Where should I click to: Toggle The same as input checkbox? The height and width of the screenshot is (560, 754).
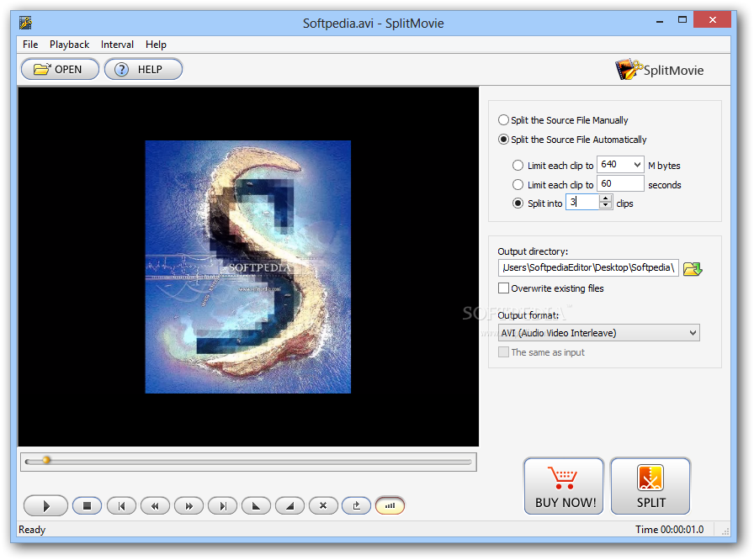pyautogui.click(x=503, y=352)
